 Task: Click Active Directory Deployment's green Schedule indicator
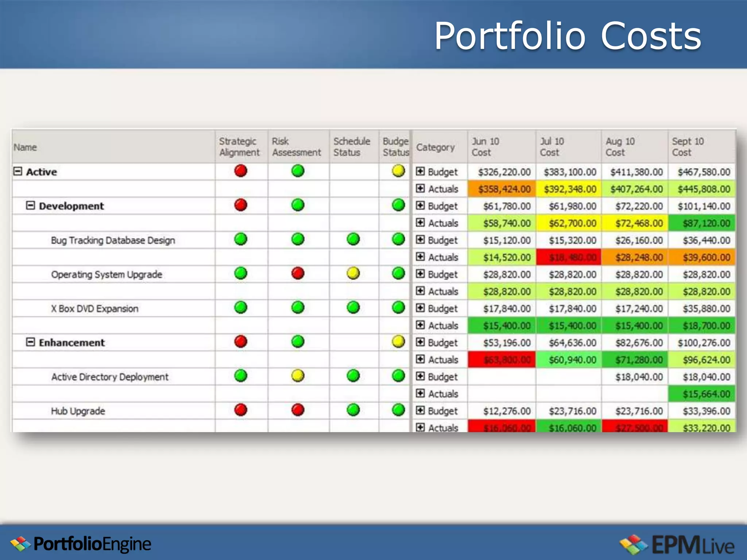(x=353, y=376)
